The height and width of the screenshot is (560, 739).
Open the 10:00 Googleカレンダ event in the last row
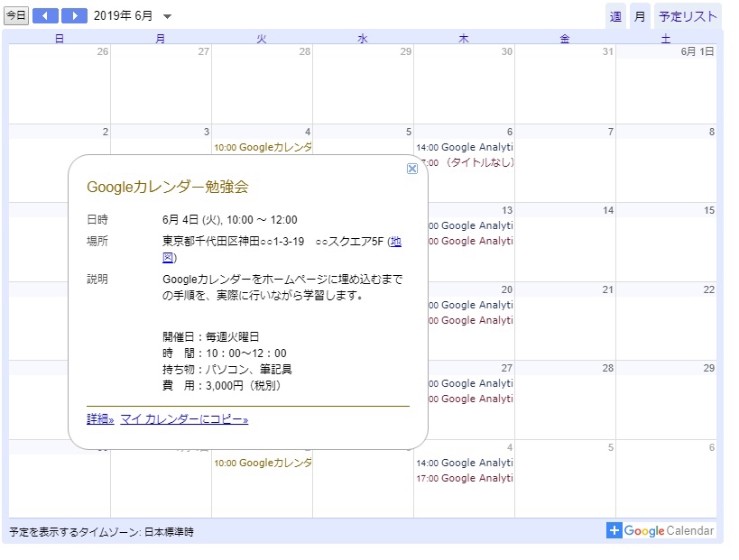pos(263,463)
